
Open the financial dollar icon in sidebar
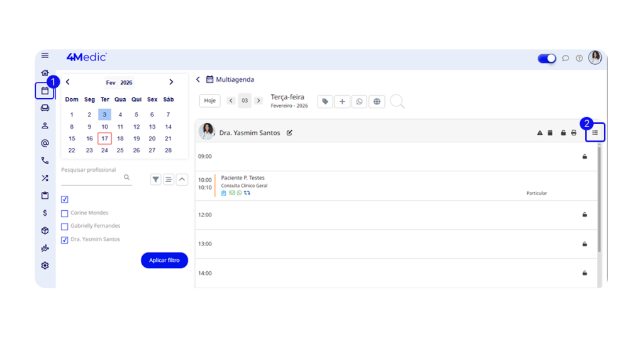point(45,213)
